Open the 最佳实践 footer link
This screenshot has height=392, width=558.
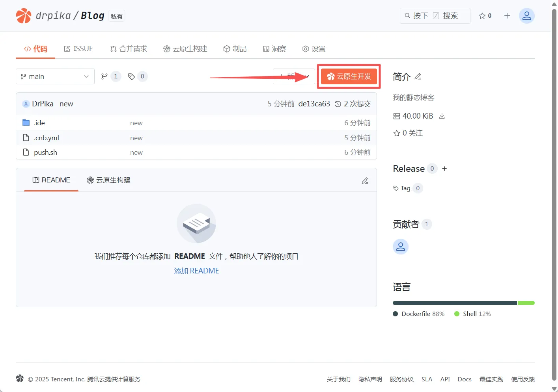coord(491,379)
